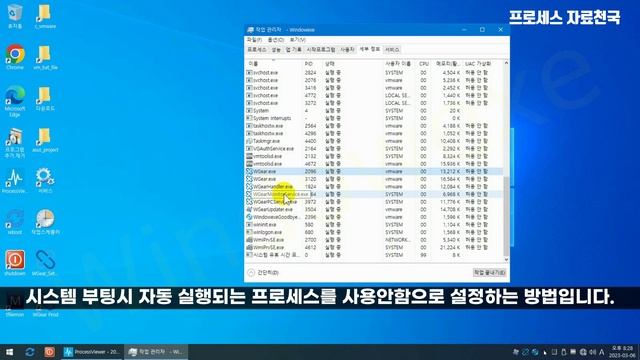The image size is (640, 360).
Task: Click the WGearUpdater.exe process icon
Action: [249, 209]
